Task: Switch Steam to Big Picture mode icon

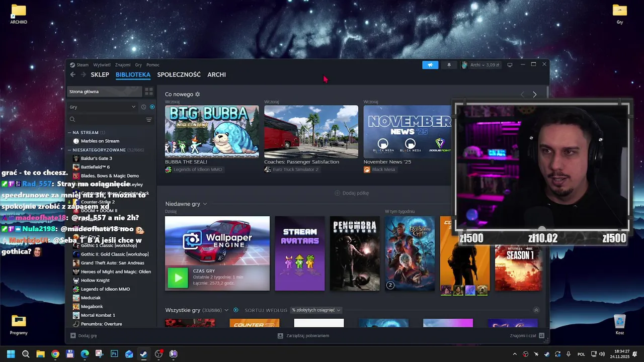Action: (x=510, y=65)
